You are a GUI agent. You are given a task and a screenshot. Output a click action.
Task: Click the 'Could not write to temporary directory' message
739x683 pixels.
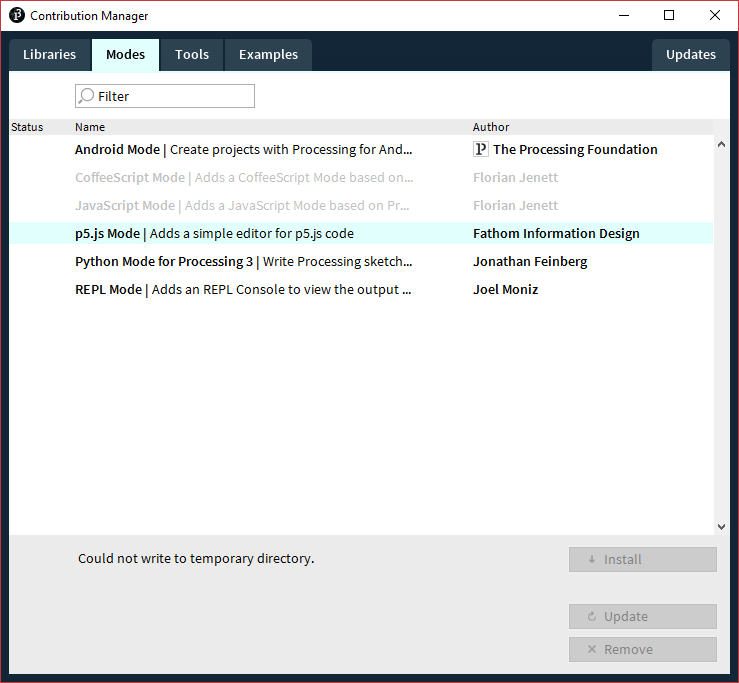196,559
